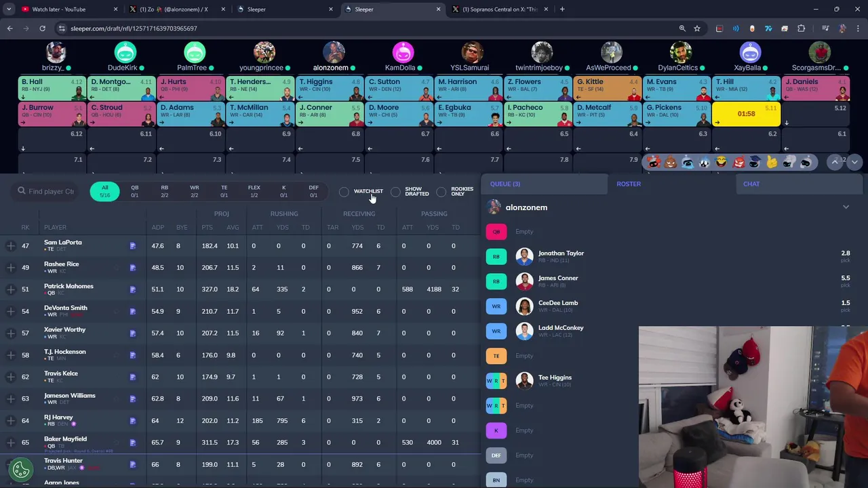Add Rashee Rice to queue with plus icon
The image size is (868, 488).
point(11,268)
